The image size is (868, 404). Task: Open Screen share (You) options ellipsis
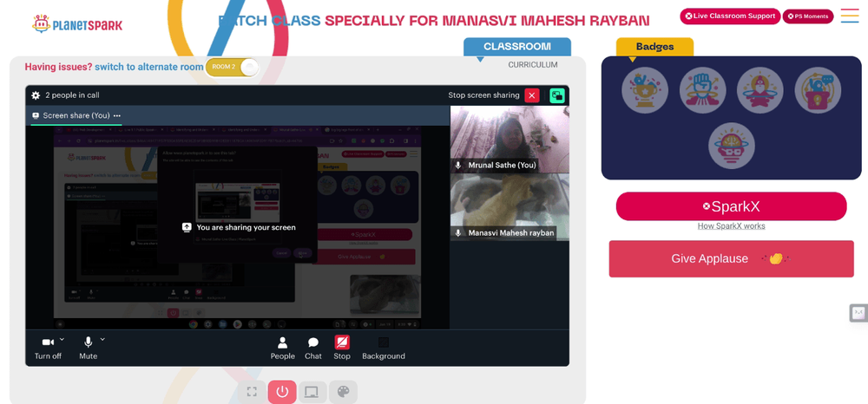coord(117,115)
